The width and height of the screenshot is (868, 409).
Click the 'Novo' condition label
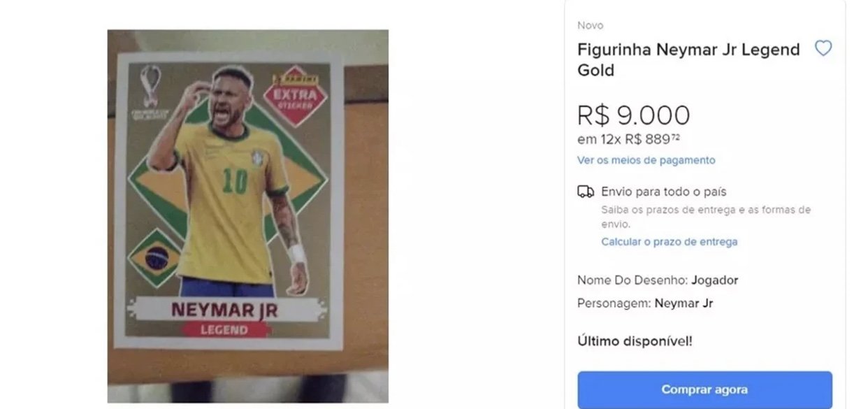[590, 25]
